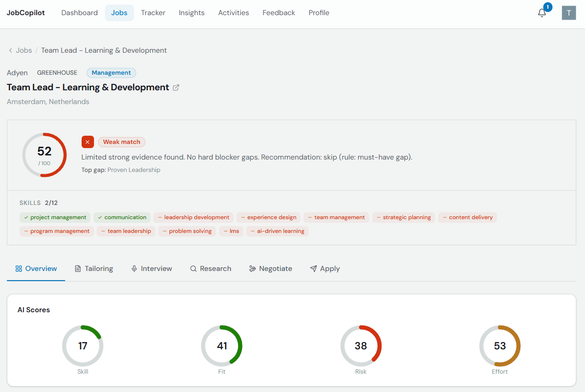Click the Skill score gauge
Viewport: 585px width, 392px height.
coord(83,346)
